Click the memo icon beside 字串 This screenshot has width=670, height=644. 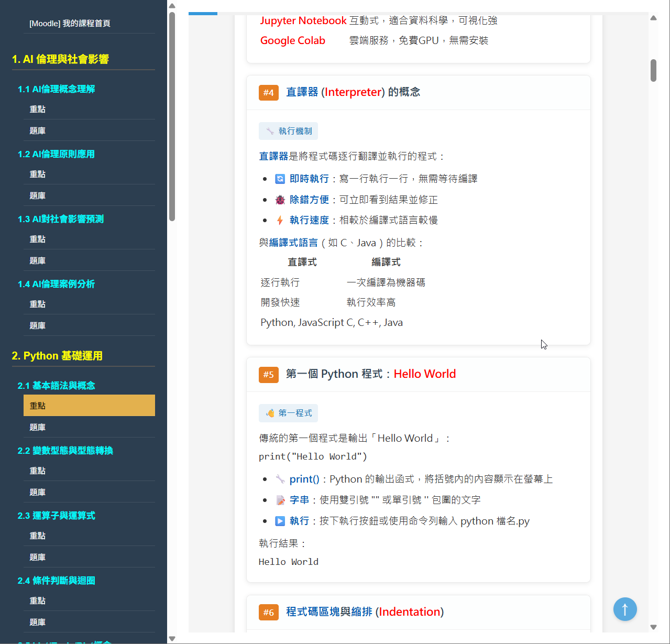point(280,500)
